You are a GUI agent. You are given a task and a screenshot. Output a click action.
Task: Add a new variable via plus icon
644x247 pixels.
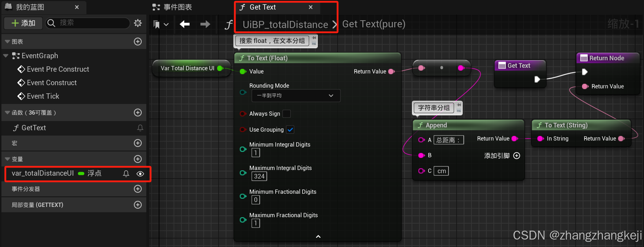click(138, 159)
